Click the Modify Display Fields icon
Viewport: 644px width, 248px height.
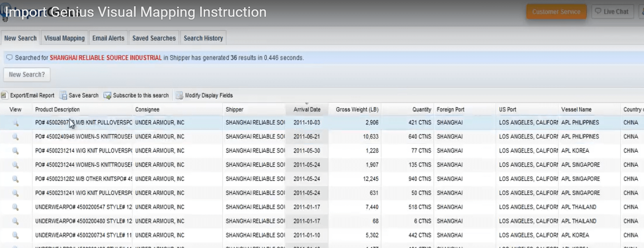point(179,95)
